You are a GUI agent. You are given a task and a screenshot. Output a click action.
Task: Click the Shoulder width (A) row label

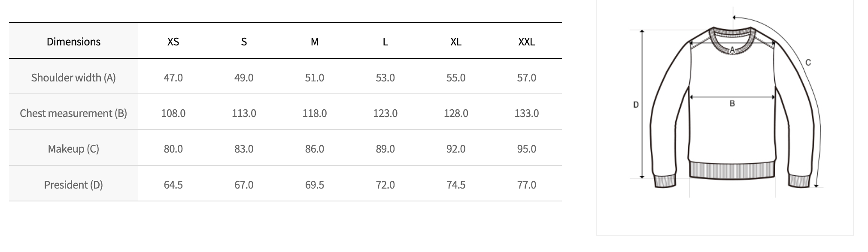[x=73, y=78]
